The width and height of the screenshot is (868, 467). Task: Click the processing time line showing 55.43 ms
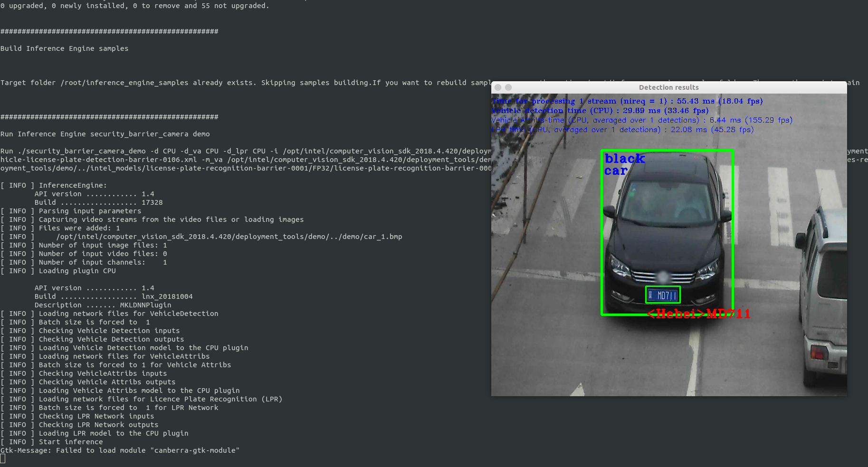[x=628, y=101]
